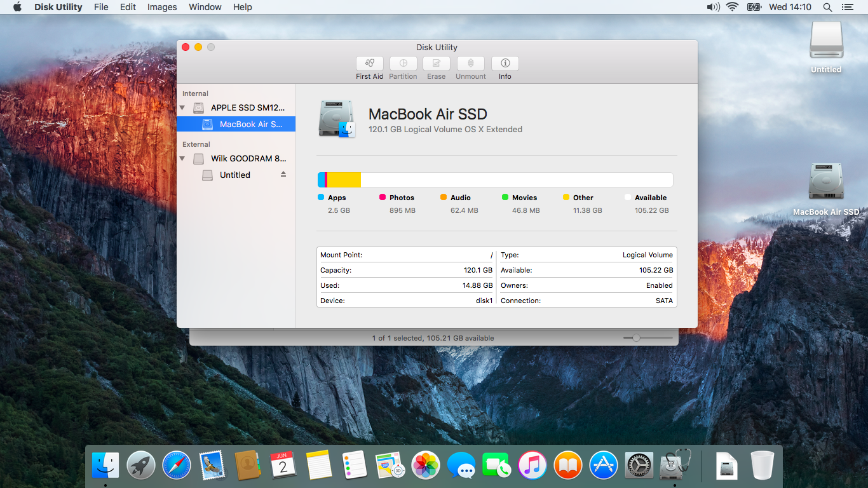Open Photos from the Dock
Viewport: 868px width, 488px height.
(x=426, y=465)
